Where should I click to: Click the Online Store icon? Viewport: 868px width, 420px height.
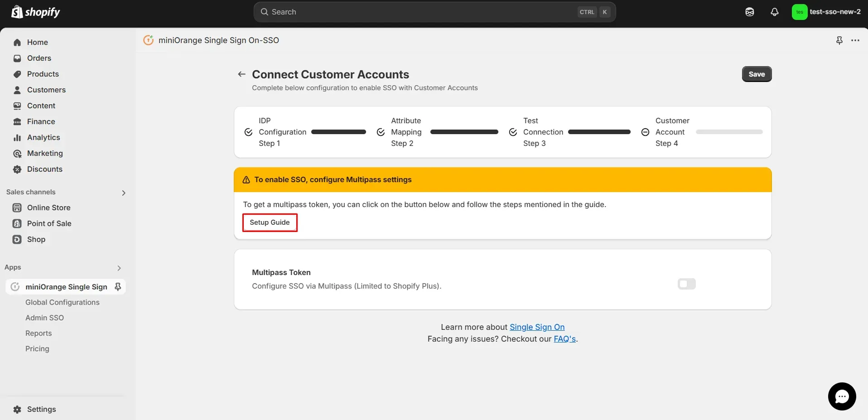click(17, 208)
